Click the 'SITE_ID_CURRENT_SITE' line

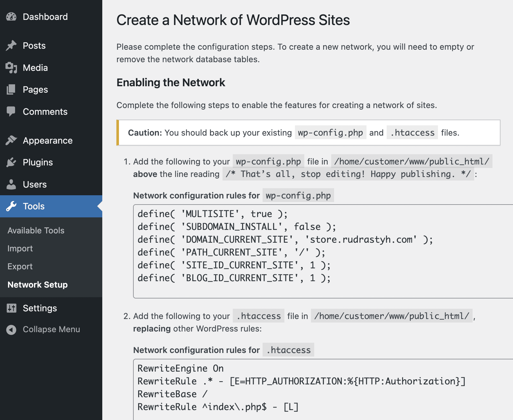tap(234, 265)
